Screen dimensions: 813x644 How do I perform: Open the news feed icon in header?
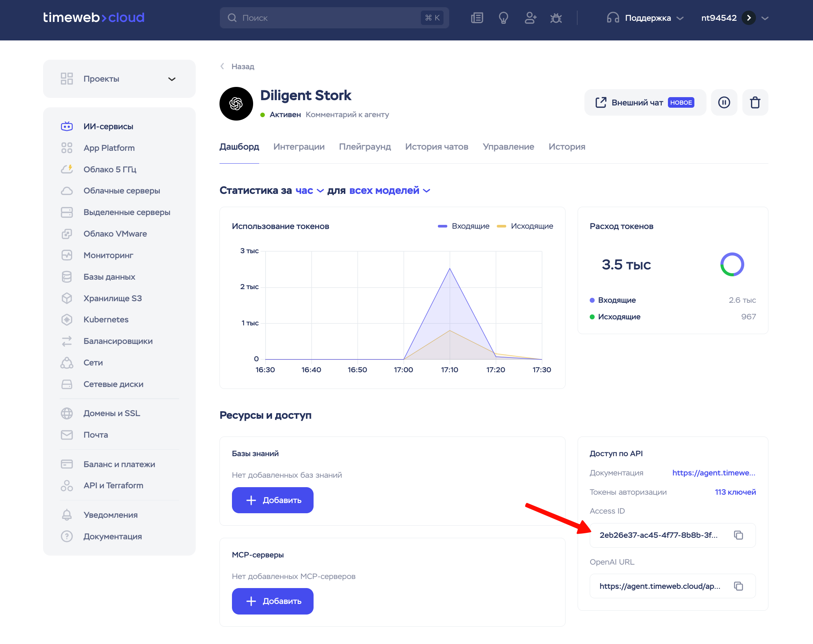click(477, 18)
